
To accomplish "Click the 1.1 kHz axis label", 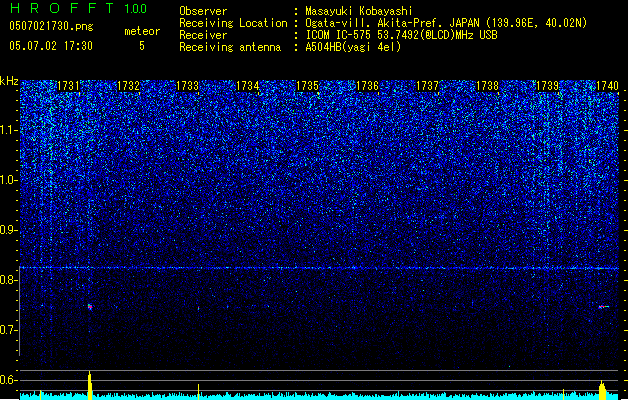I will 9,130.
